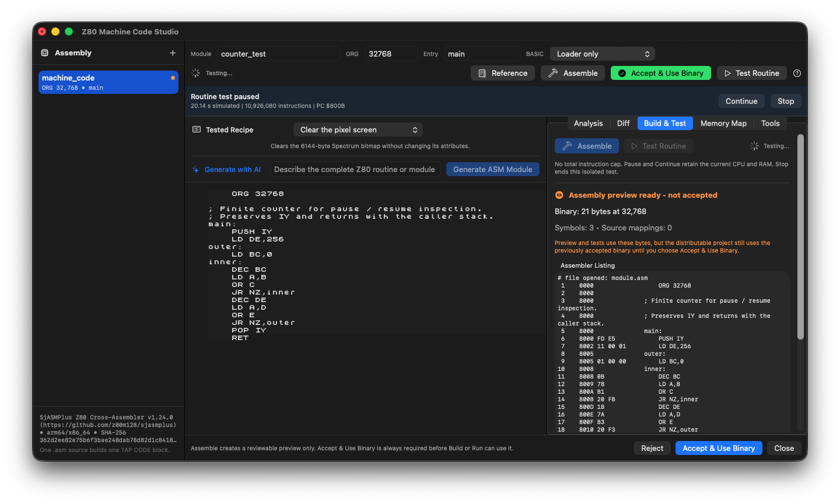Click the orange unsaved dot on machine_code
The width and height of the screenshot is (840, 504).
point(173,78)
